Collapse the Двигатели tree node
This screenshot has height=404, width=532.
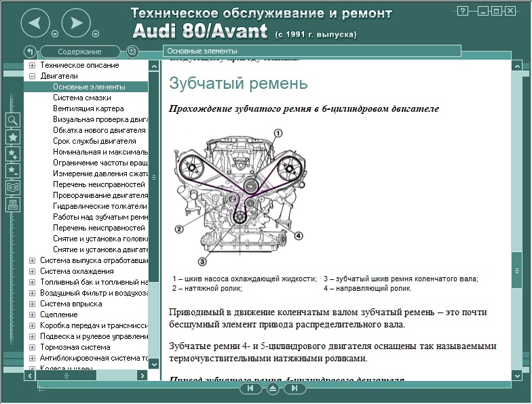(33, 76)
